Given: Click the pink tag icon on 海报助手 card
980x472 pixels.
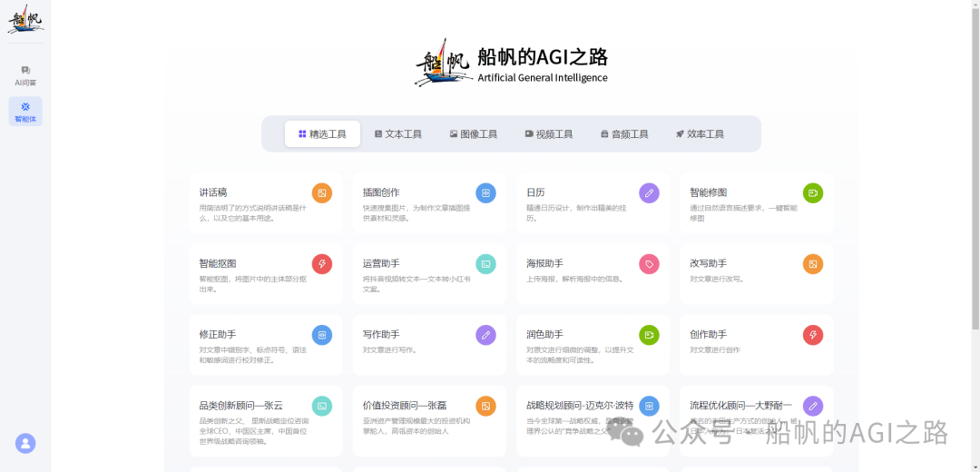Looking at the screenshot, I should pyautogui.click(x=650, y=264).
